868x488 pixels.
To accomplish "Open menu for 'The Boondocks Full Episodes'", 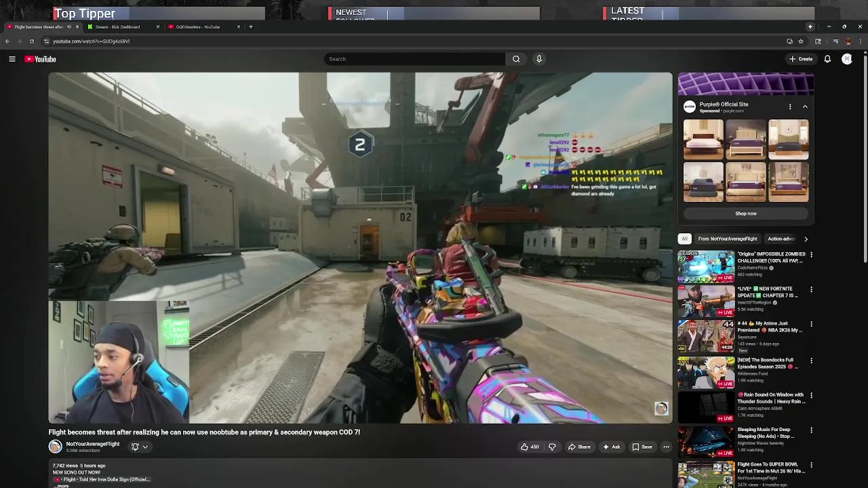I will tap(811, 361).
